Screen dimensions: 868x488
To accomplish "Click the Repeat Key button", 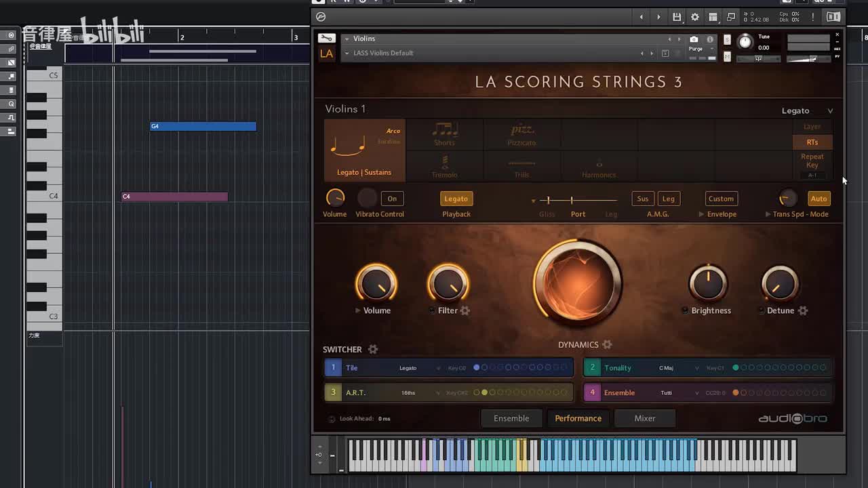I will pyautogui.click(x=812, y=161).
